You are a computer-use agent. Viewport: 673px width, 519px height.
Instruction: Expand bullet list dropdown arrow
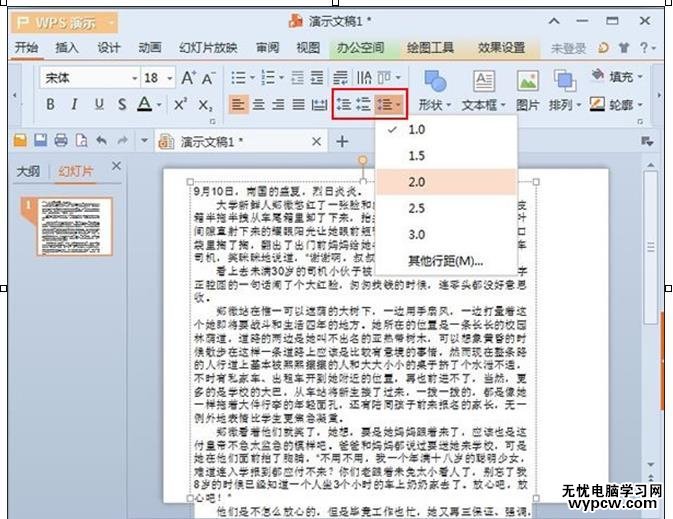click(x=252, y=78)
